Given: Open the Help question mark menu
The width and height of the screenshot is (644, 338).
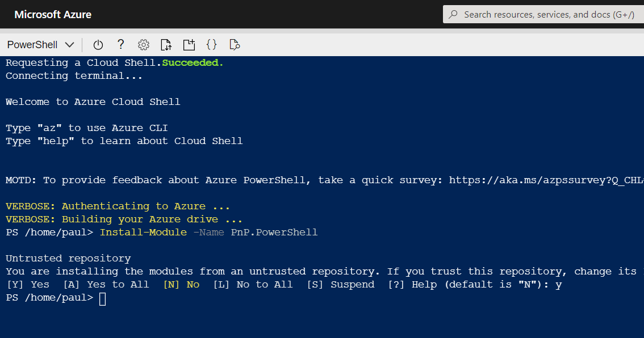Looking at the screenshot, I should tap(120, 44).
